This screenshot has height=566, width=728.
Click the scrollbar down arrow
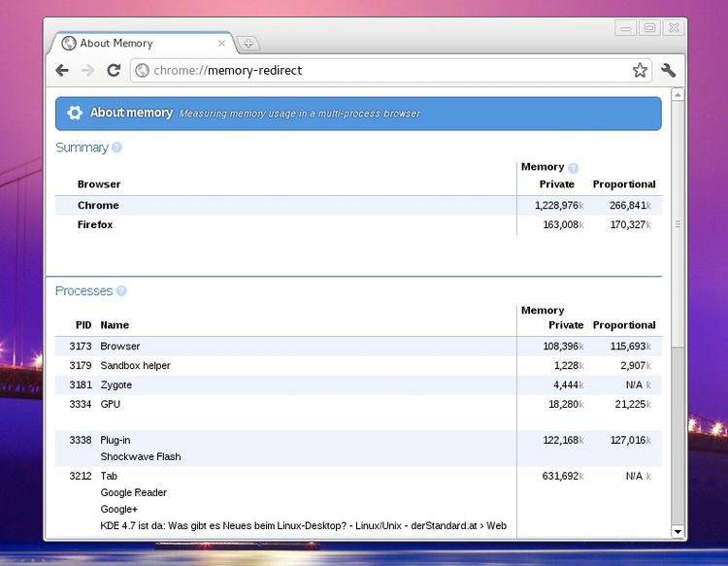tap(678, 531)
